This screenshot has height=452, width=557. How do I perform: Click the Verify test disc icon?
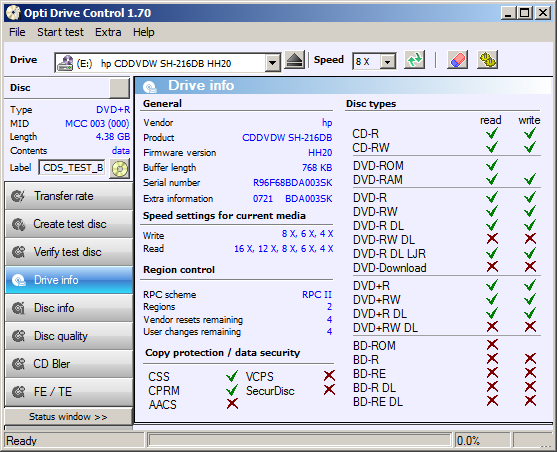point(18,252)
